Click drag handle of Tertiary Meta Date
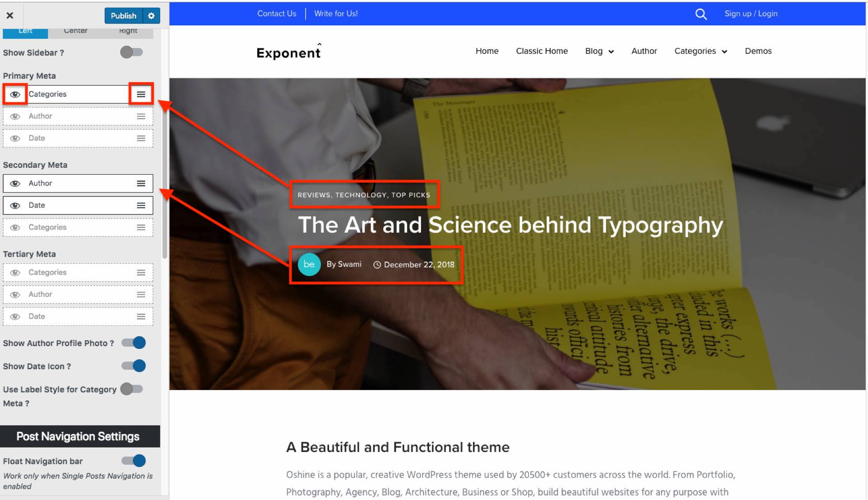The image size is (868, 500). pyautogui.click(x=141, y=317)
